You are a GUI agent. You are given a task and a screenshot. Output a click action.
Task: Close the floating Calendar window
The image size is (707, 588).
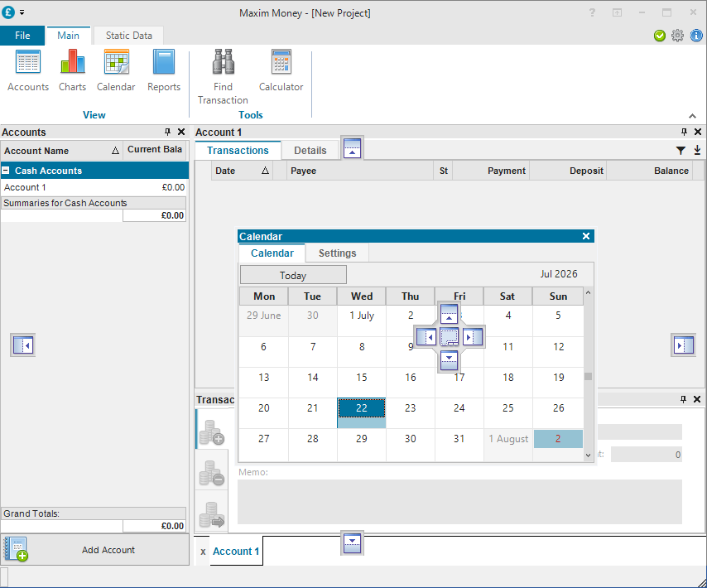(586, 236)
